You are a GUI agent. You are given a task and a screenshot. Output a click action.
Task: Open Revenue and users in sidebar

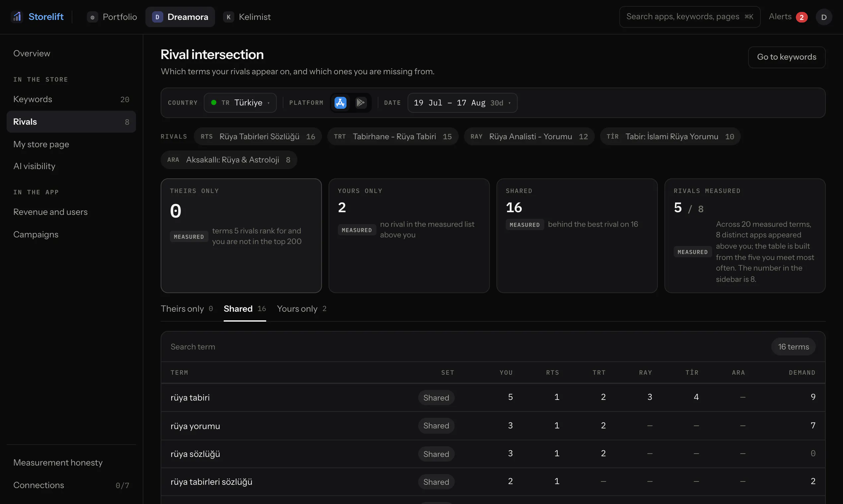(x=71, y=212)
